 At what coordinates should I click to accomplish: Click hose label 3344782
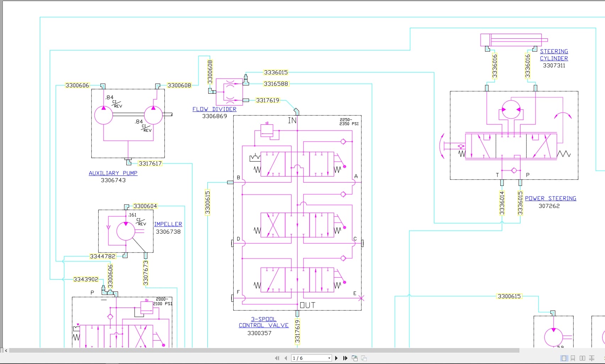pyautogui.click(x=103, y=256)
